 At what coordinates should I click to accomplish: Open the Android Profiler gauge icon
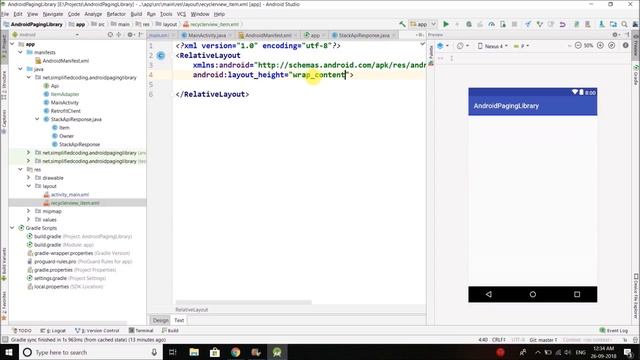coord(491,24)
